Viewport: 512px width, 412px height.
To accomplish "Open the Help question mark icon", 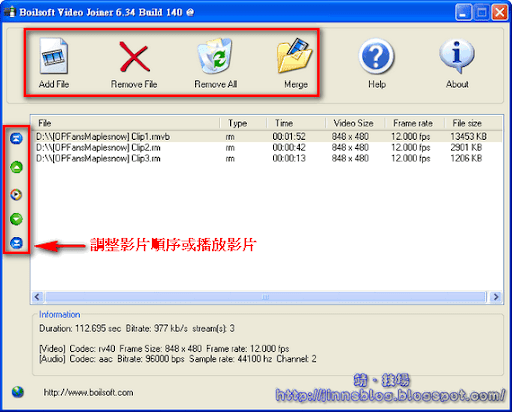I will [x=376, y=56].
